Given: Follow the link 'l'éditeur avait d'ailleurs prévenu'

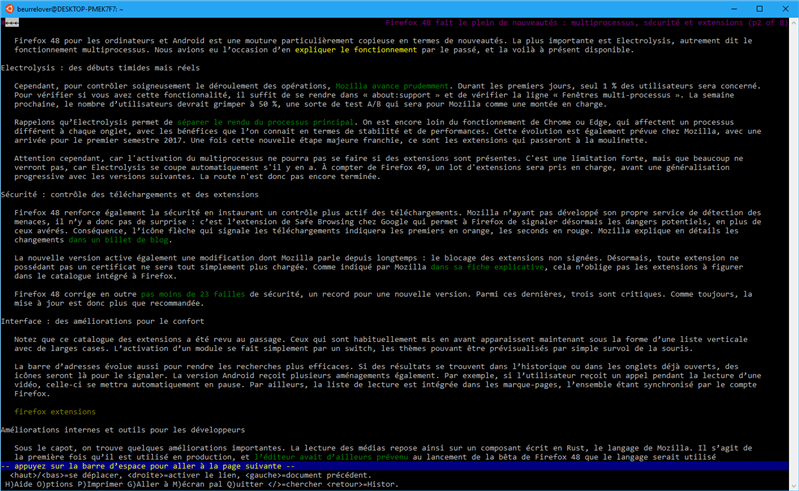Looking at the screenshot, I should tap(331, 457).
